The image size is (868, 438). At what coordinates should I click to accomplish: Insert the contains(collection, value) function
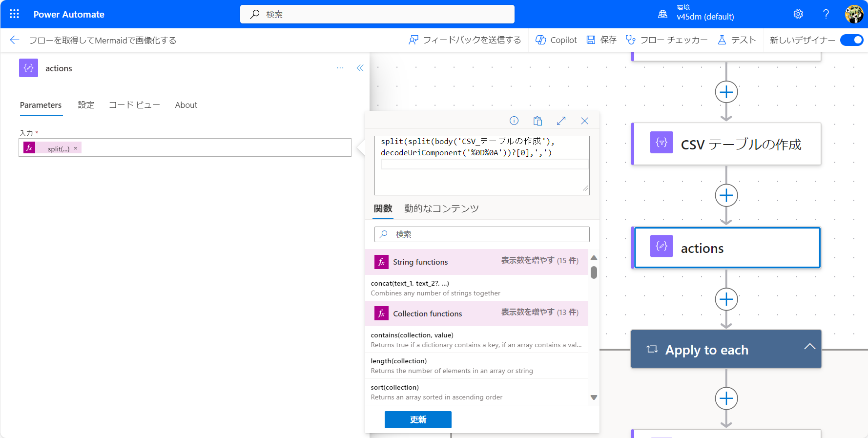click(476, 340)
